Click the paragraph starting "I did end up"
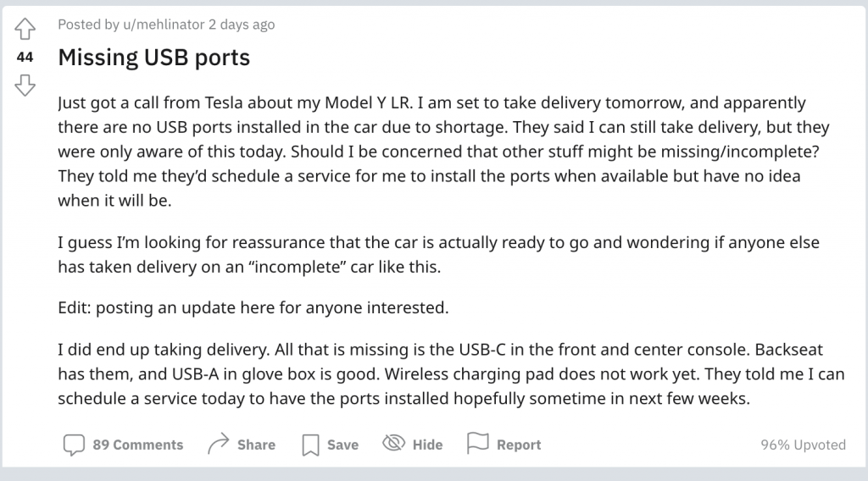This screenshot has height=481, width=868. pos(449,373)
